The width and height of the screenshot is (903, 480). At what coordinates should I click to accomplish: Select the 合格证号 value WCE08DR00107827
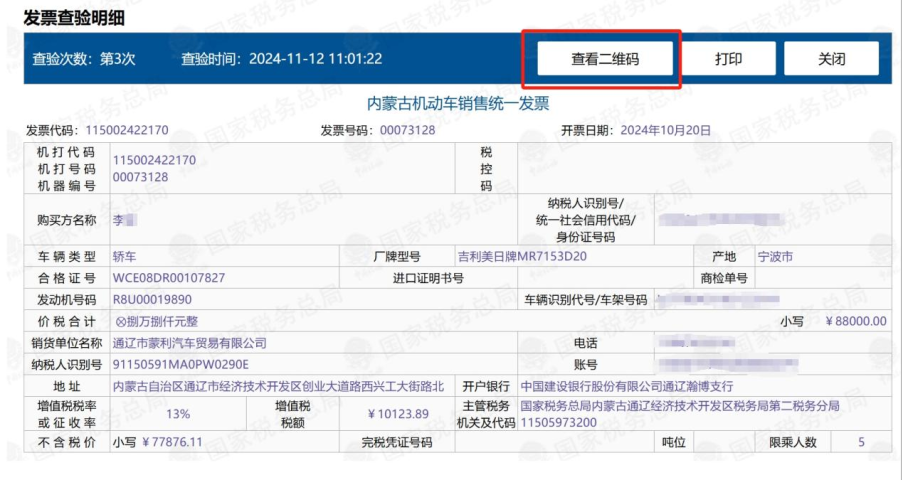pos(169,278)
